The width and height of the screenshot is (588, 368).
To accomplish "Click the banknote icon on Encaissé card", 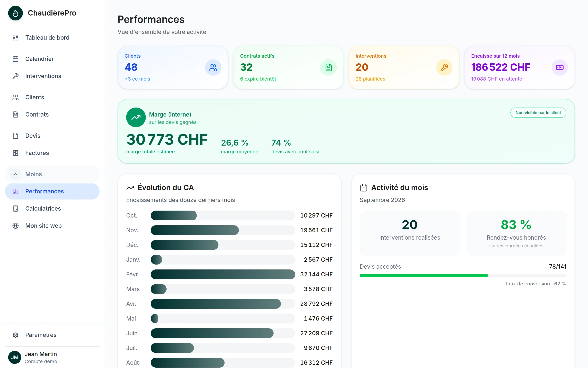I will [x=560, y=67].
